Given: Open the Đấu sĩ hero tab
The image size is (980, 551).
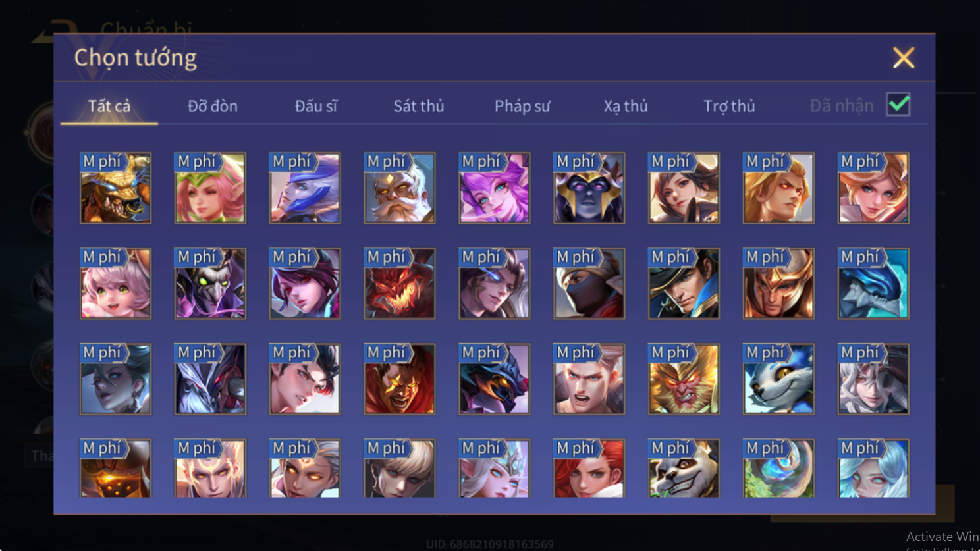Looking at the screenshot, I should (316, 106).
